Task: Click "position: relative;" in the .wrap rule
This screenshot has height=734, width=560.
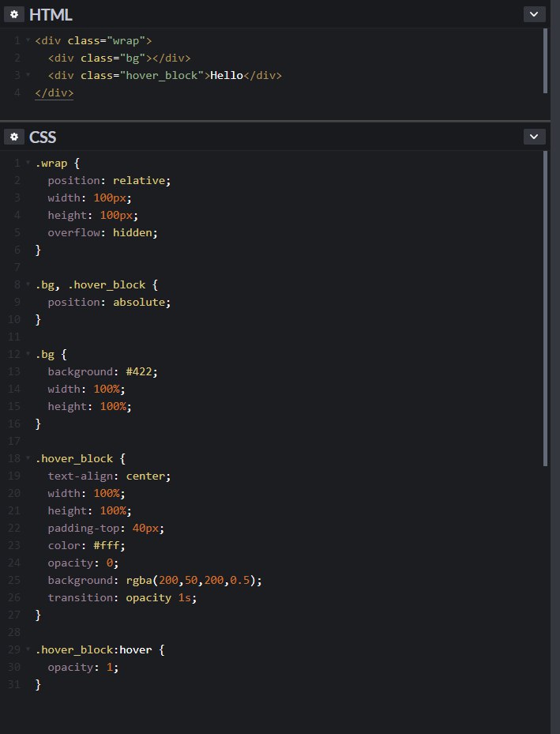Action: [x=110, y=181]
